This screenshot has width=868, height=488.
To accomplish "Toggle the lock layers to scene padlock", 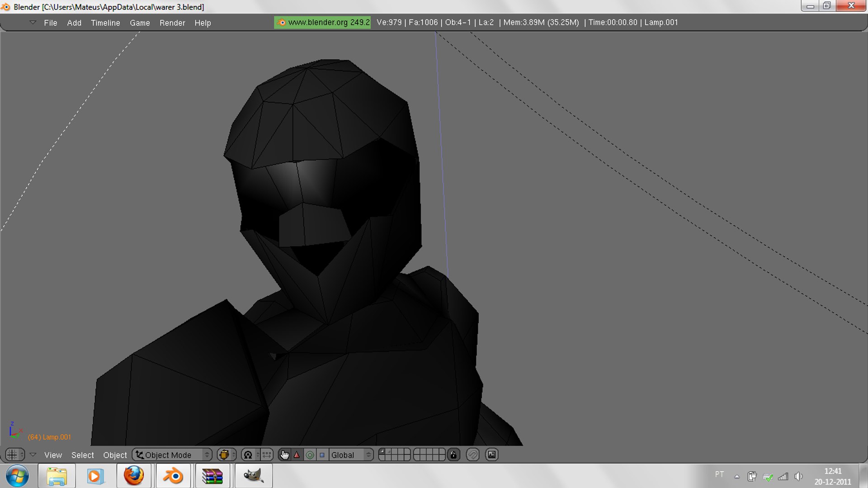I will 453,455.
